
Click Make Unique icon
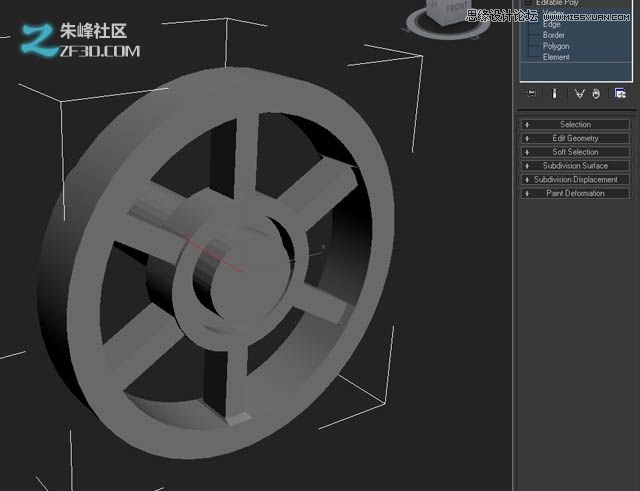coord(579,94)
